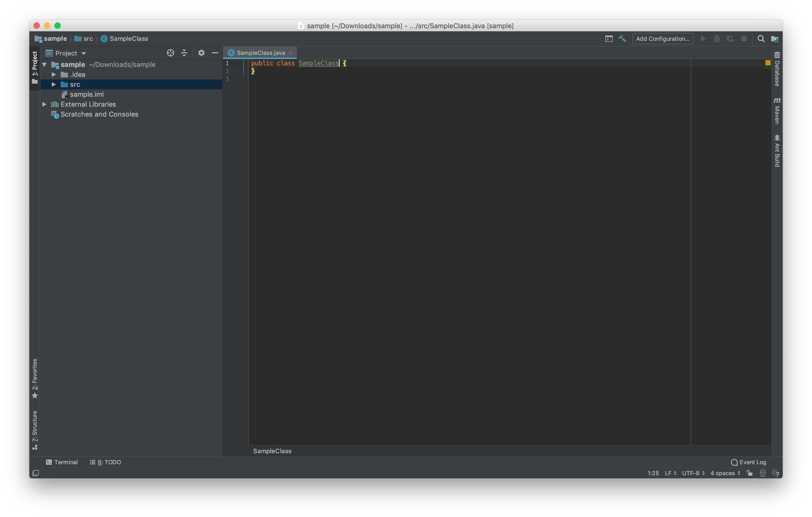The width and height of the screenshot is (812, 517).
Task: Click src breadcrumb in navigation bar
Action: click(84, 39)
